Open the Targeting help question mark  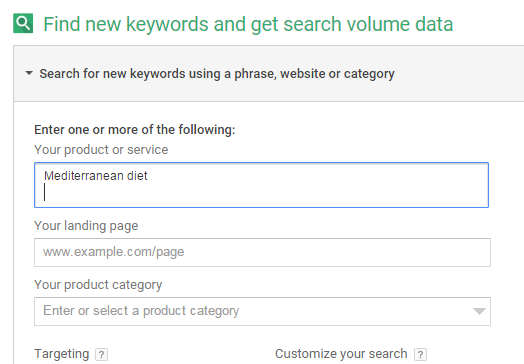pyautogui.click(x=101, y=354)
